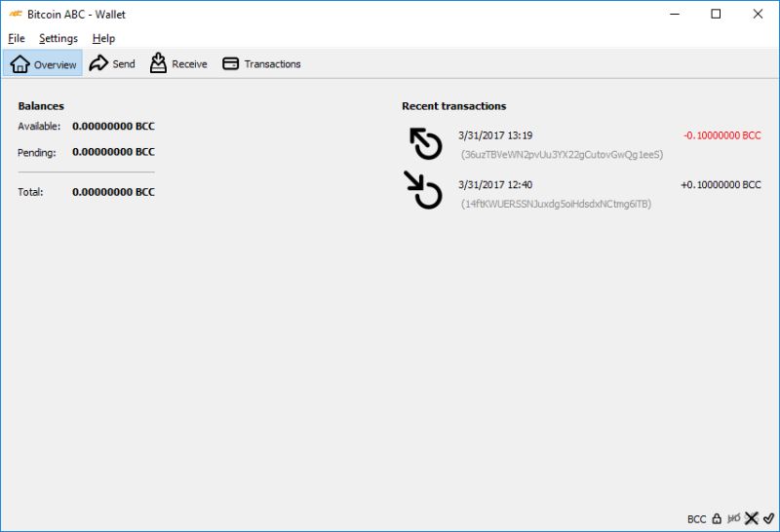780x532 pixels.
Task: Click the incoming transaction arrow icon
Action: tap(423, 190)
